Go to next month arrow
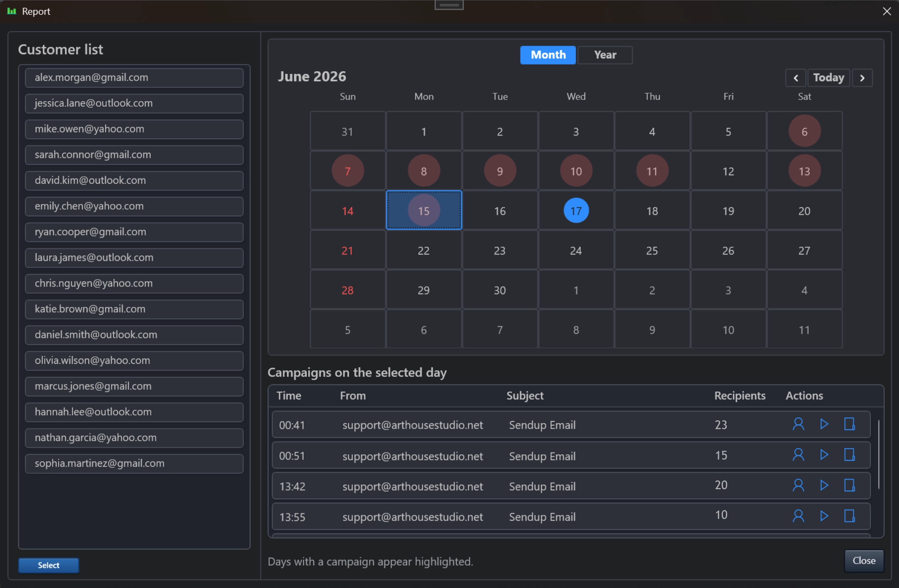899x588 pixels. [862, 78]
